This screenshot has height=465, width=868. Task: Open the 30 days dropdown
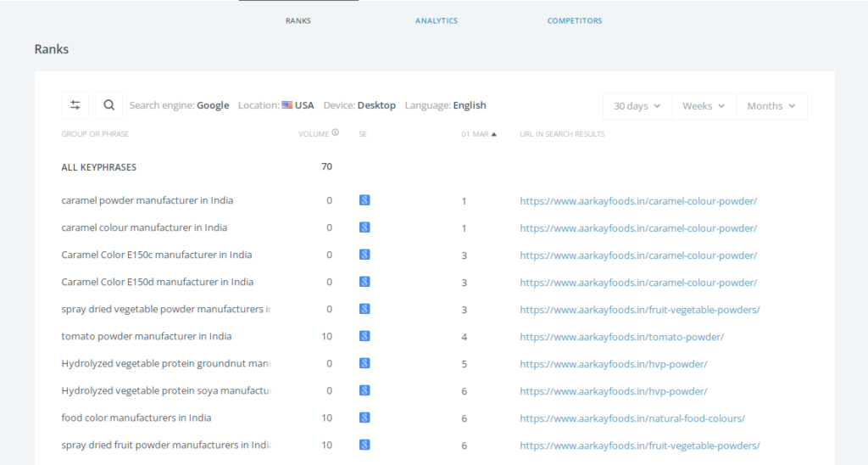(637, 106)
